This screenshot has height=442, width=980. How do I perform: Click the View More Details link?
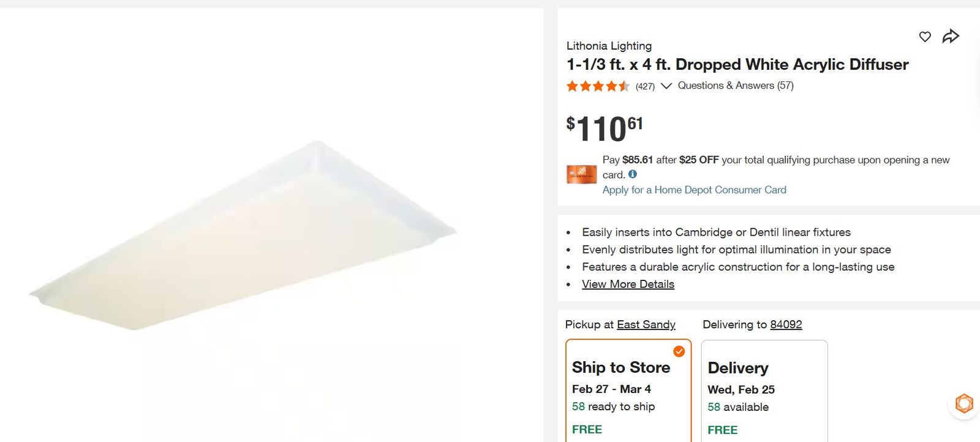point(628,284)
